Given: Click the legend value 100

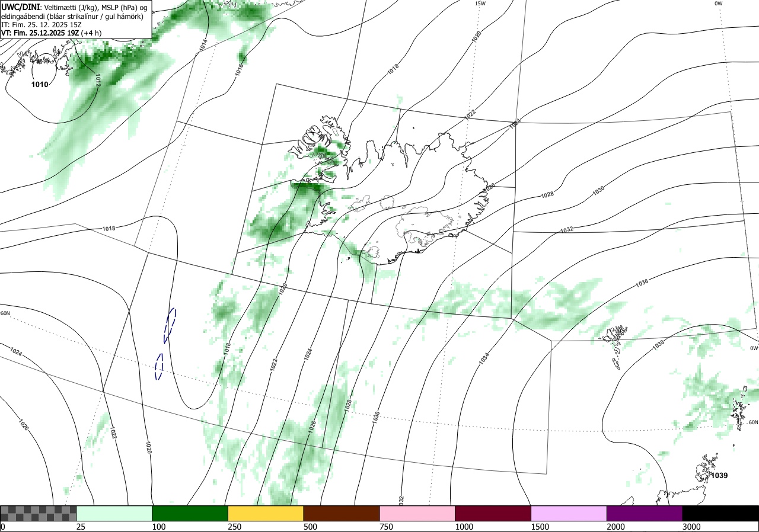Looking at the screenshot, I should click(x=158, y=527).
